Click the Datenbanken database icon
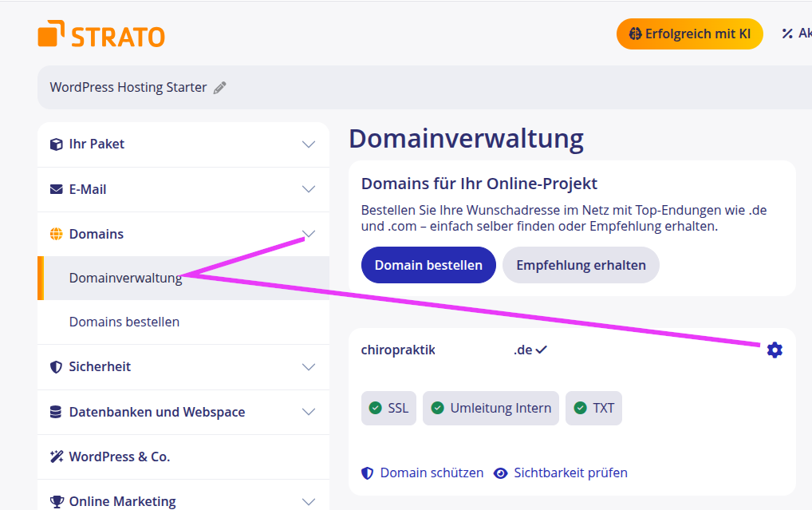 point(56,412)
